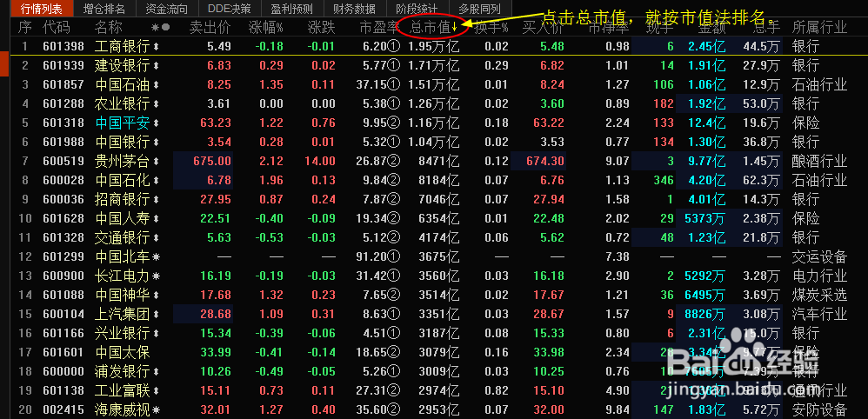Viewport: 868px width, 419px height.
Task: Select the 多股同列 tab
Action: tap(479, 9)
